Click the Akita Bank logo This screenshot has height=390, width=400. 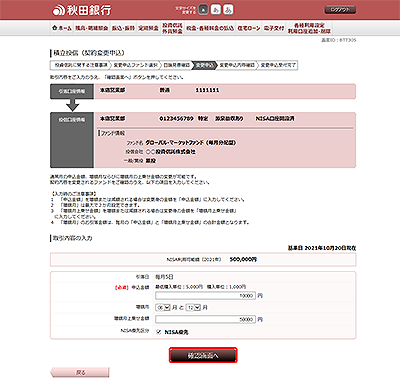(82, 10)
